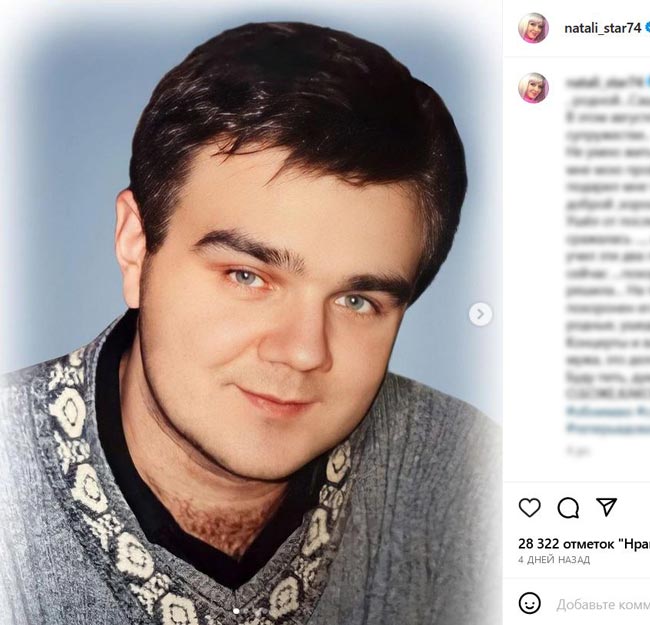This screenshot has width=650, height=625.
Task: Open comments via the speech bubble icon
Action: click(x=568, y=508)
